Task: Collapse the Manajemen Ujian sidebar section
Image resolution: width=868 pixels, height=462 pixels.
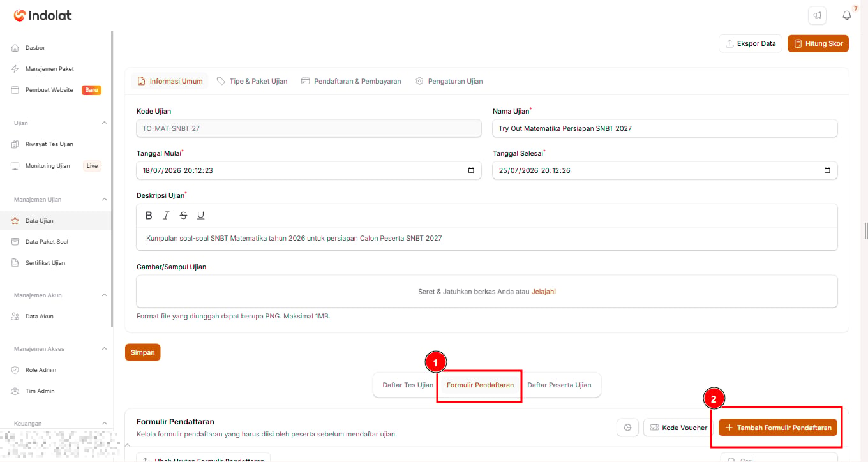Action: click(x=105, y=200)
